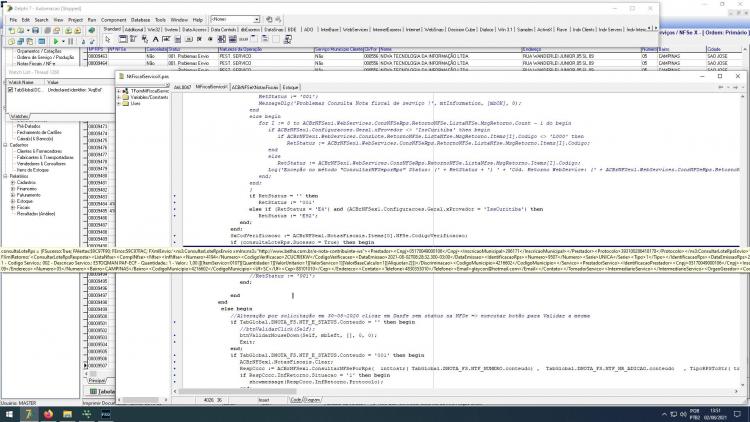Image resolution: width=750 pixels, height=422 pixels.
Task: Click the Step Over debugger icon
Action: point(92,42)
